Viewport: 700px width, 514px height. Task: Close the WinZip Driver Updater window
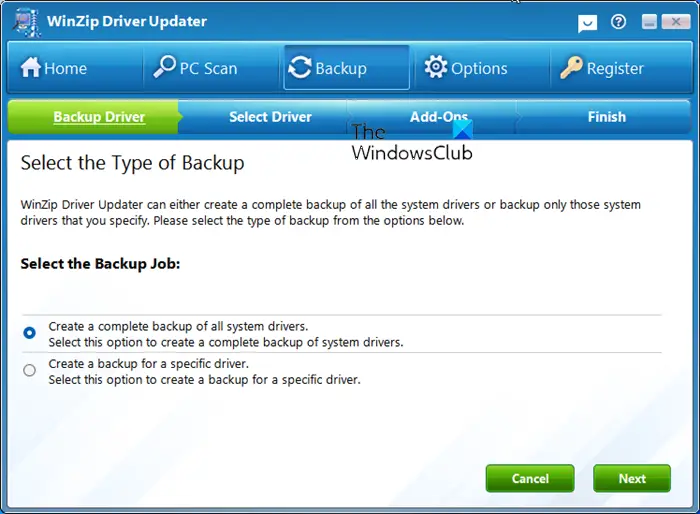(676, 21)
